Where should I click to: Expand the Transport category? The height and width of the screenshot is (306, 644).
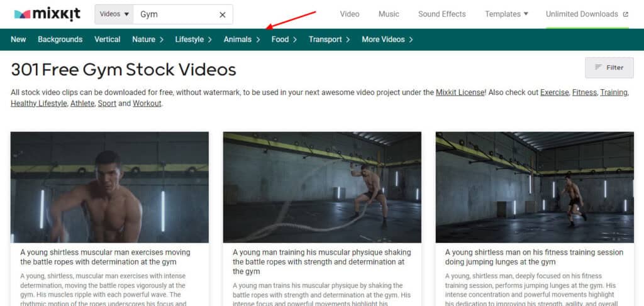coord(329,40)
